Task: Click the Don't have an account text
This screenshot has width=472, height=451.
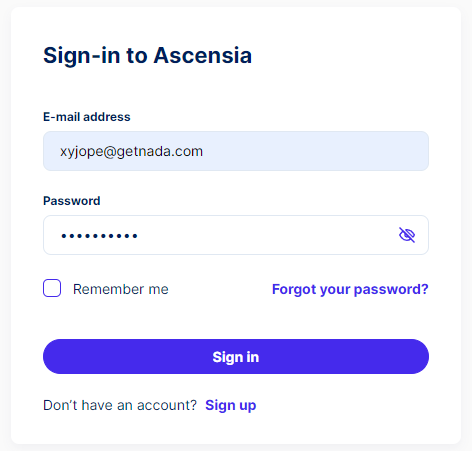Action: pyautogui.click(x=120, y=405)
